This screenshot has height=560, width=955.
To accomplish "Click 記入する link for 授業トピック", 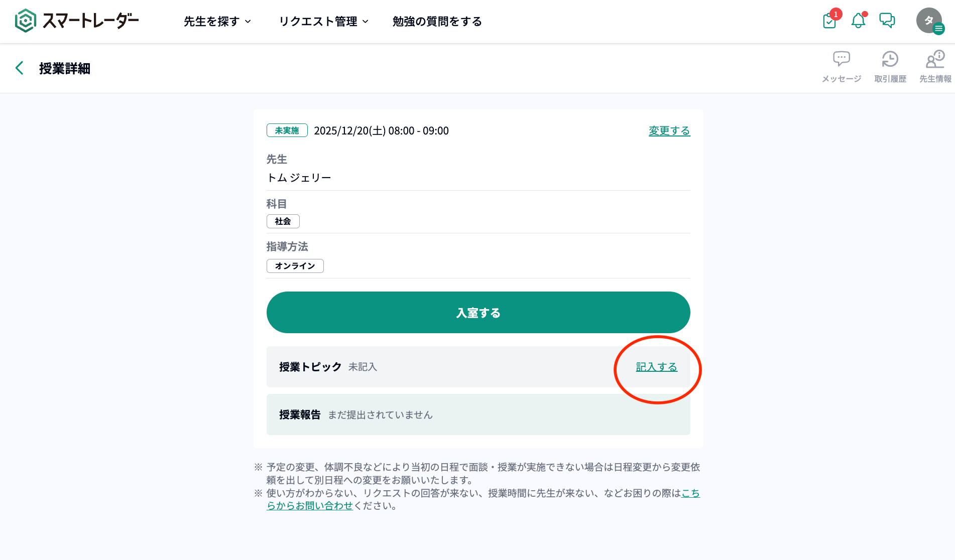I will 656,367.
